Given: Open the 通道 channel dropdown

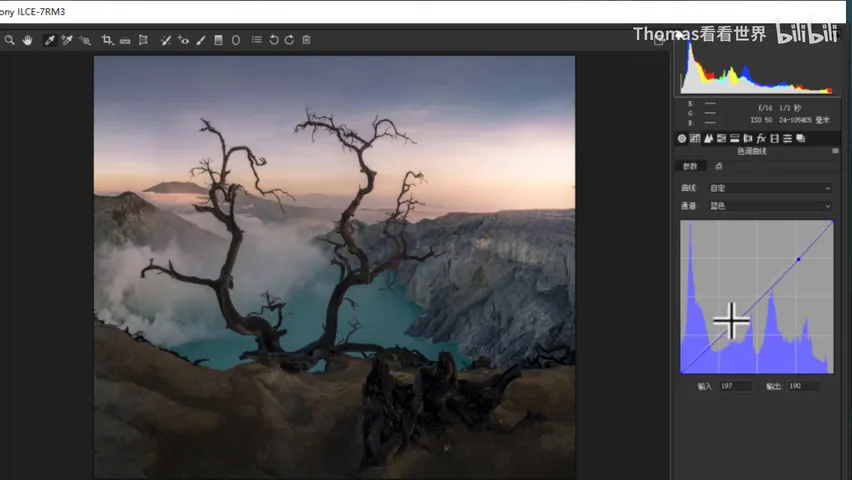Looking at the screenshot, I should tap(770, 206).
